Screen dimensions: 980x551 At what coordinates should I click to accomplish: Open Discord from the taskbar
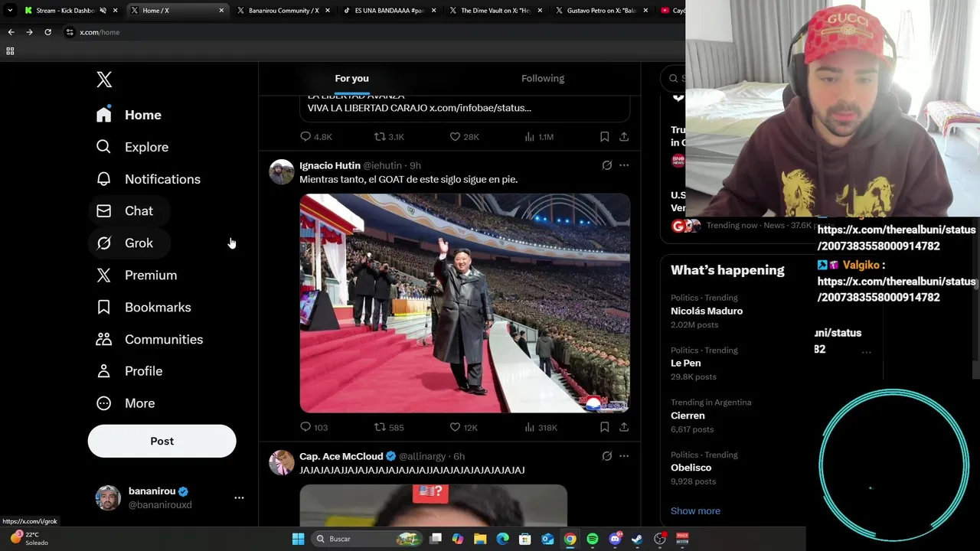pyautogui.click(x=615, y=539)
